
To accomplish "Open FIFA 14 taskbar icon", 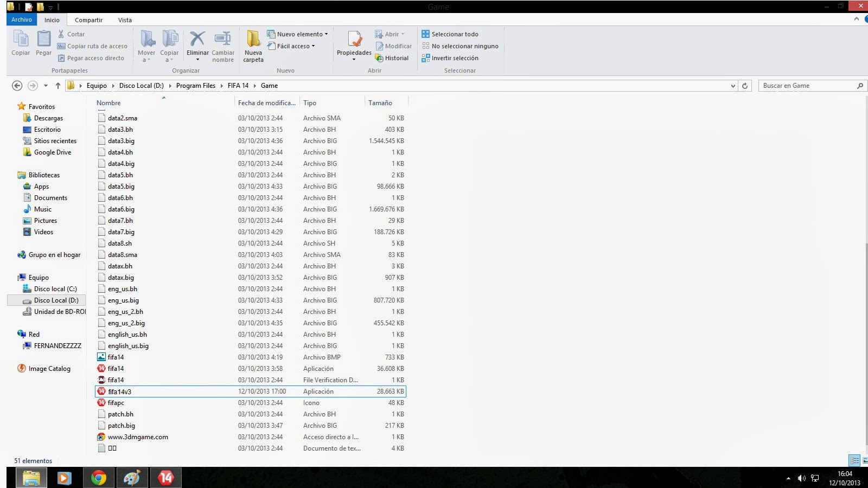I will 165,478.
